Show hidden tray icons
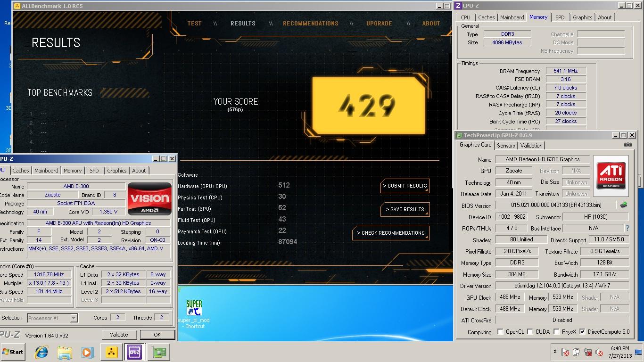The image size is (644, 362). click(x=555, y=352)
